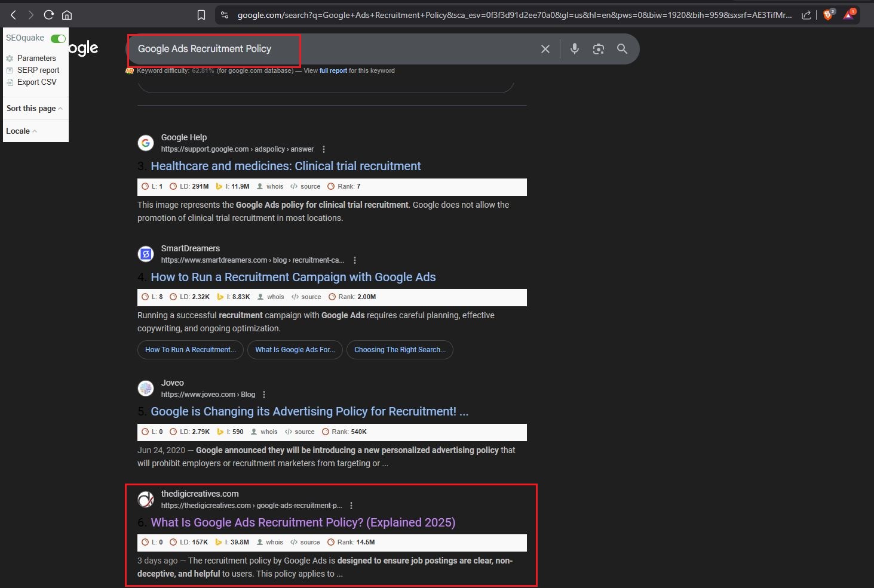Expand the Sort this page menu

tap(34, 108)
